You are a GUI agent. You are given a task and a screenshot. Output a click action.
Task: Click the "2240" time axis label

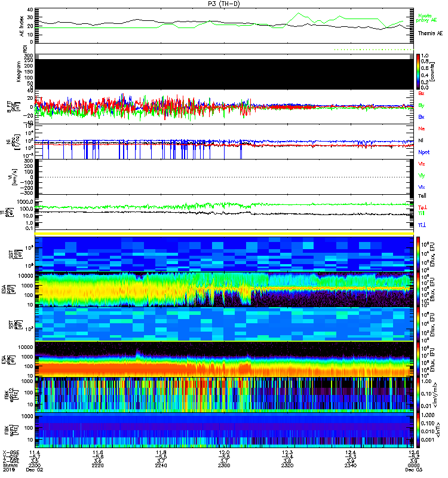161,465
